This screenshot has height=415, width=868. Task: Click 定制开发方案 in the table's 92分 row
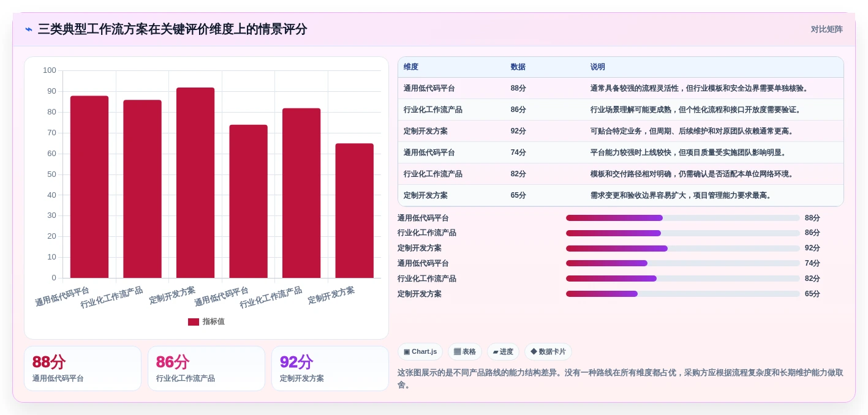coord(426,131)
